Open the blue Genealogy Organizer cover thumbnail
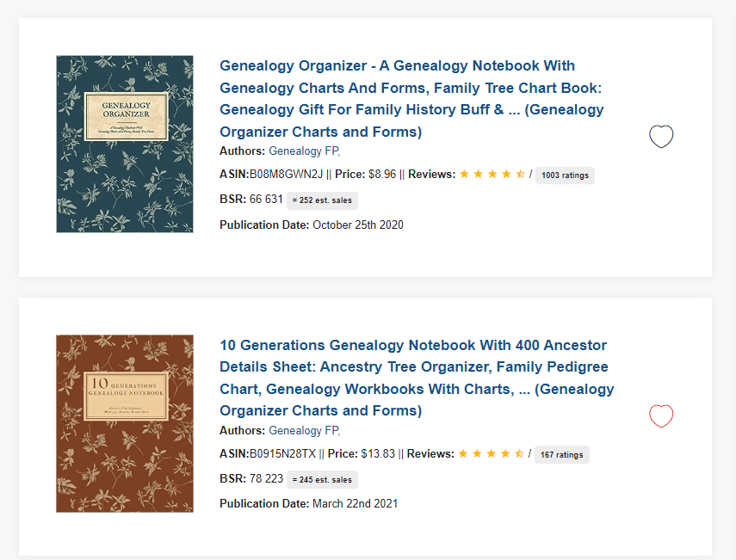 pos(125,144)
